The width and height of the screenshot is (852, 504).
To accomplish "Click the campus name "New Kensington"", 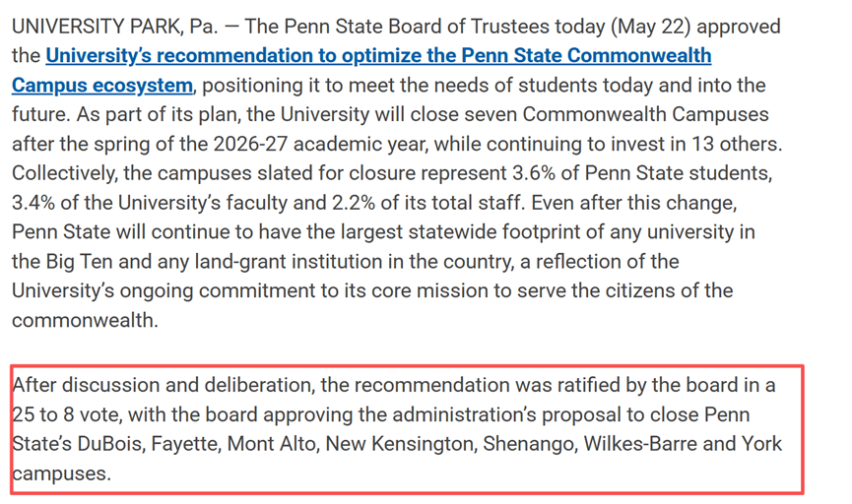I will [400, 444].
